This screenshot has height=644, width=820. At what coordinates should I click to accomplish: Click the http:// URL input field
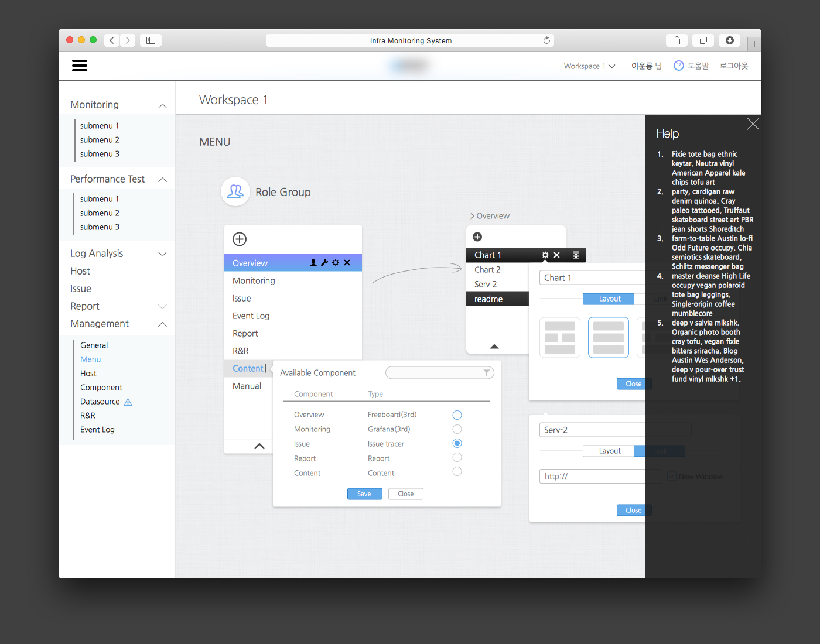592,477
